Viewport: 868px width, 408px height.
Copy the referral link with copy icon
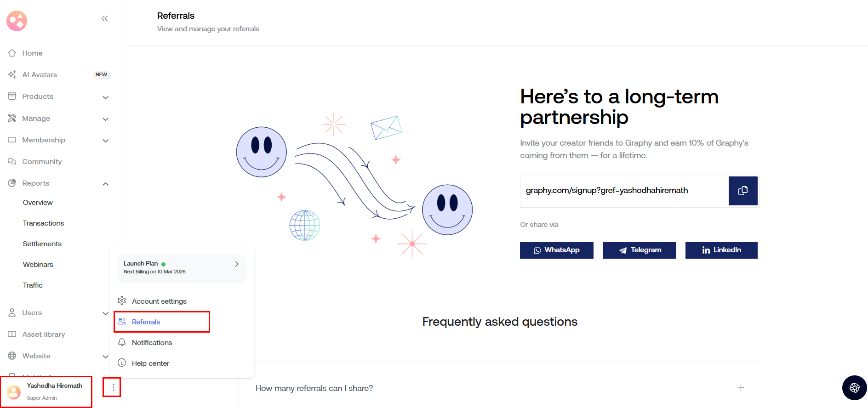[x=742, y=191]
